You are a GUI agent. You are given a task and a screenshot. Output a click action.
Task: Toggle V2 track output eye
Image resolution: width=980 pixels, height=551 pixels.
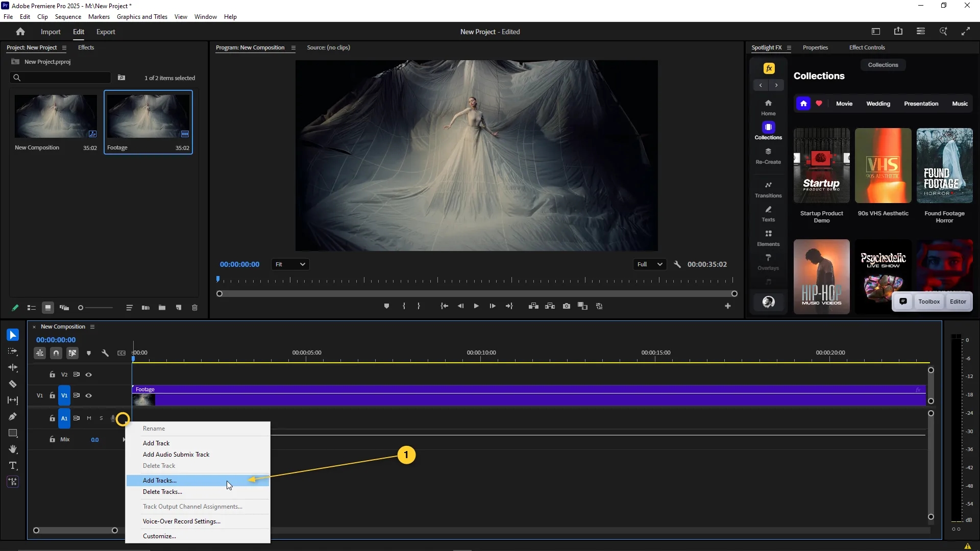click(x=89, y=374)
